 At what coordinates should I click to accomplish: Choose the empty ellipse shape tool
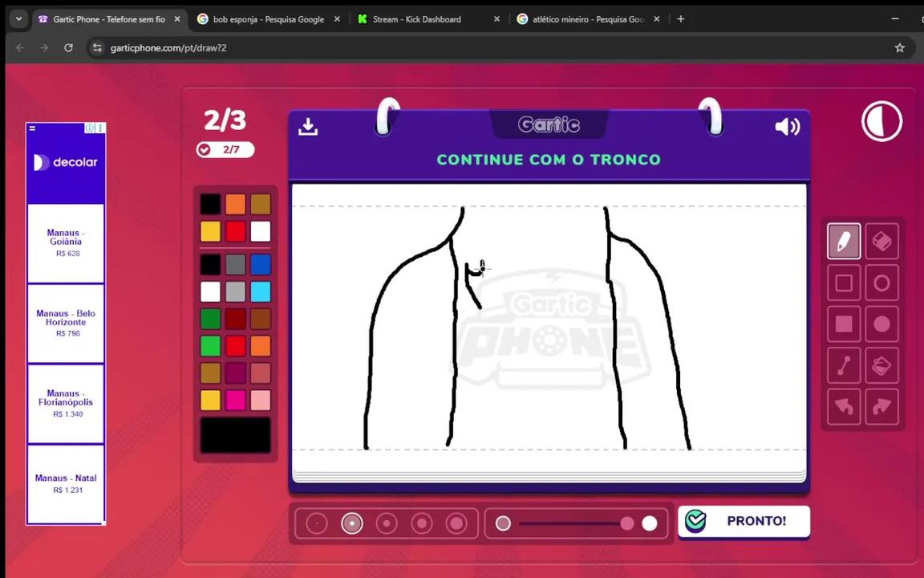click(881, 283)
